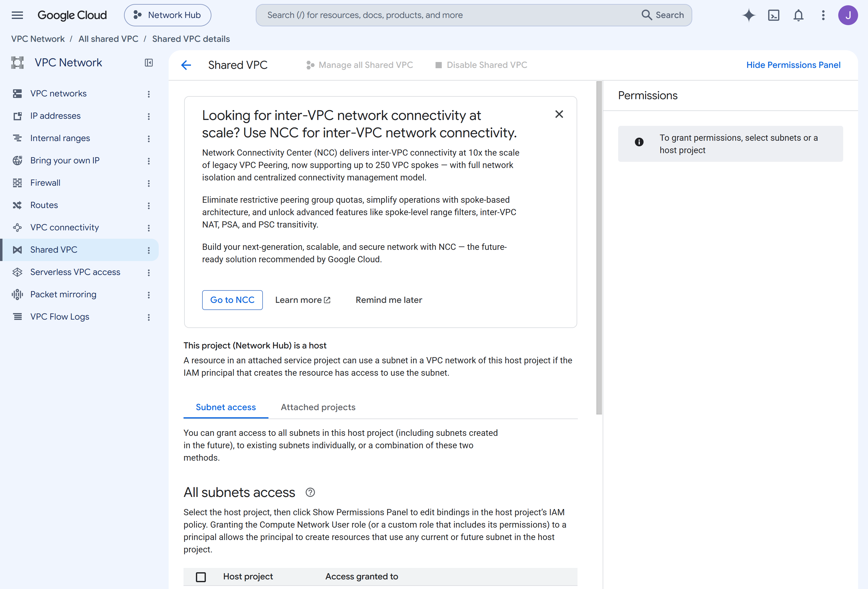Open the main navigation hamburger menu
This screenshot has height=589, width=868.
click(x=17, y=15)
